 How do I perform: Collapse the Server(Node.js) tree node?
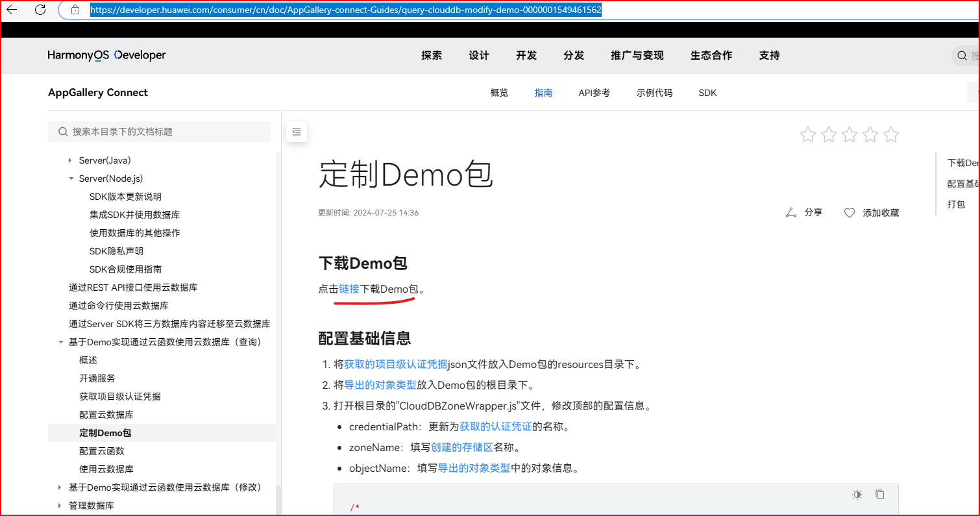[x=71, y=178]
